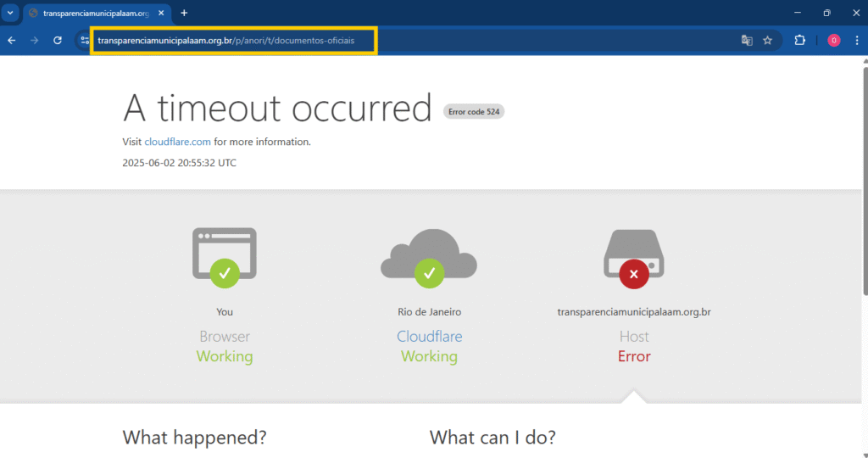Screen dimensions: 868x458
Task: Click the 'Browser' label
Action: (224, 336)
